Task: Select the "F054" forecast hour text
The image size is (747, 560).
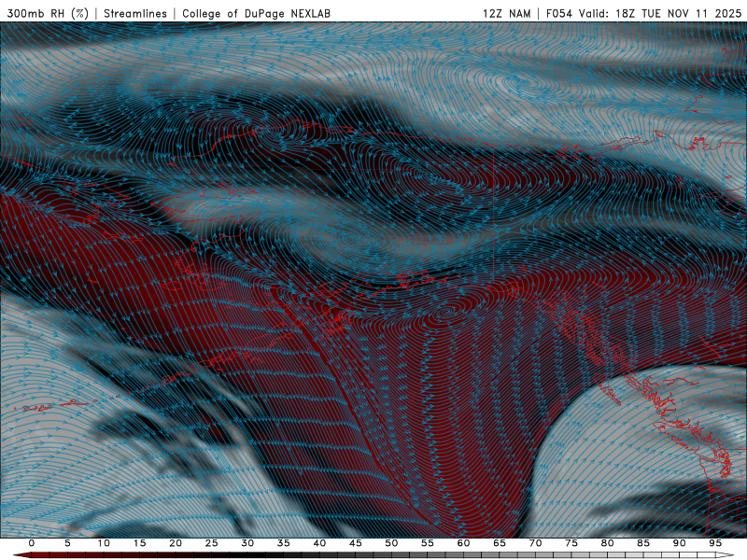Action: pyautogui.click(x=558, y=13)
